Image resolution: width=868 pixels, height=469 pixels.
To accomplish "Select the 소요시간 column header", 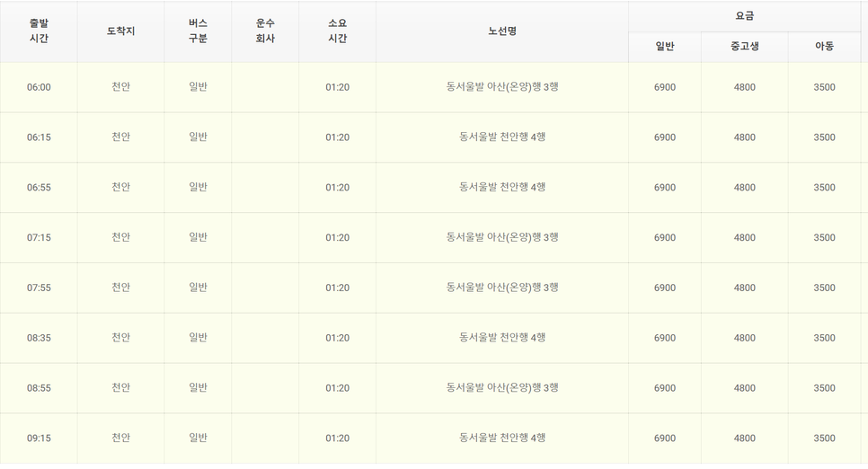I will [x=337, y=31].
